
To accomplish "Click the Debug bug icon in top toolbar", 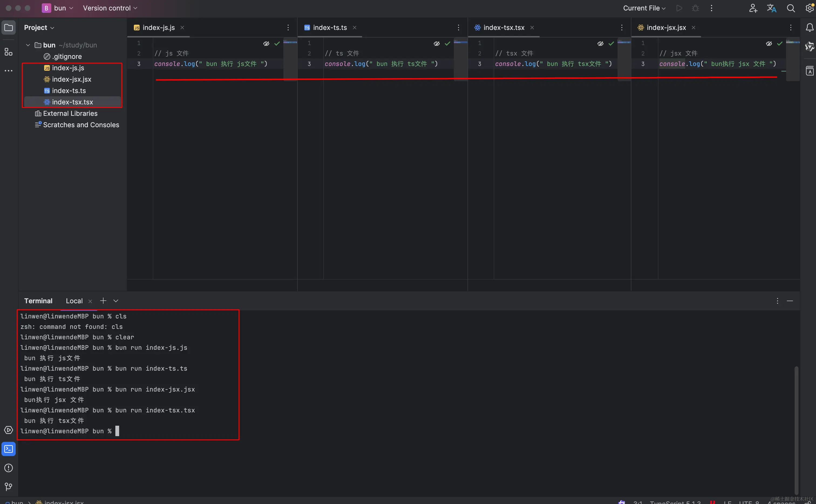I will coord(695,8).
